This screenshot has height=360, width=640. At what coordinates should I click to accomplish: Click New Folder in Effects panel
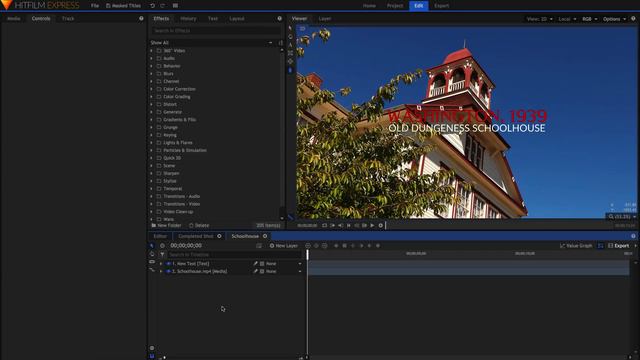coord(166,225)
